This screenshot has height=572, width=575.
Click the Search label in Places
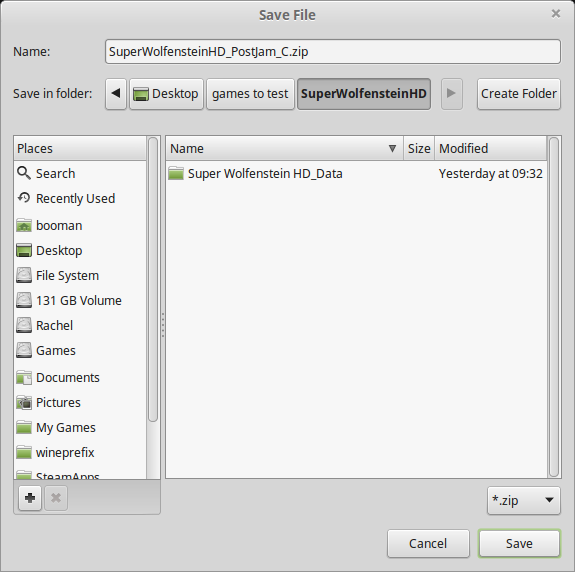(55, 173)
